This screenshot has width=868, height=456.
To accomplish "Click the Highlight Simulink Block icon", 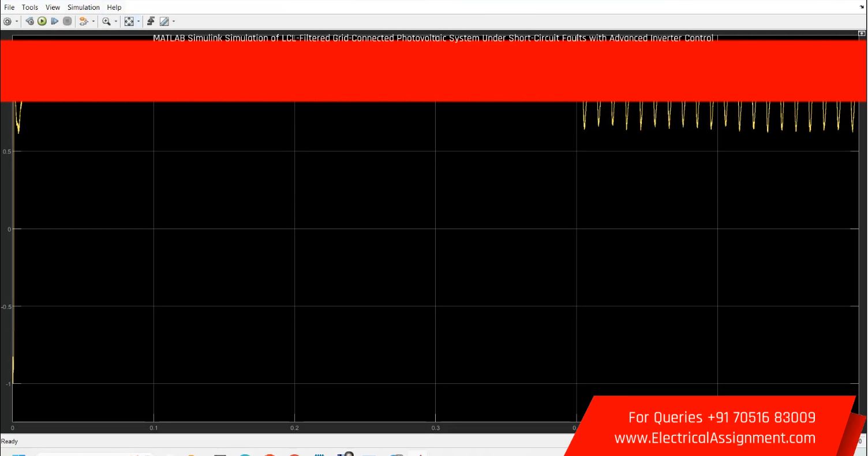I will coord(83,21).
